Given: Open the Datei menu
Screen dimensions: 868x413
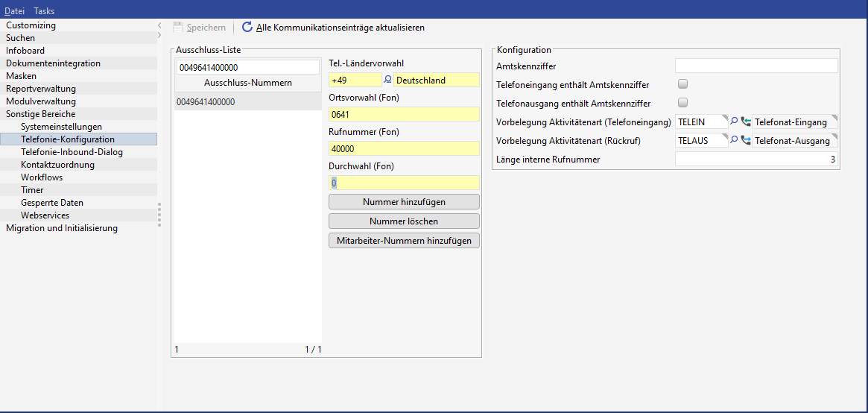Looking at the screenshot, I should pyautogui.click(x=14, y=11).
